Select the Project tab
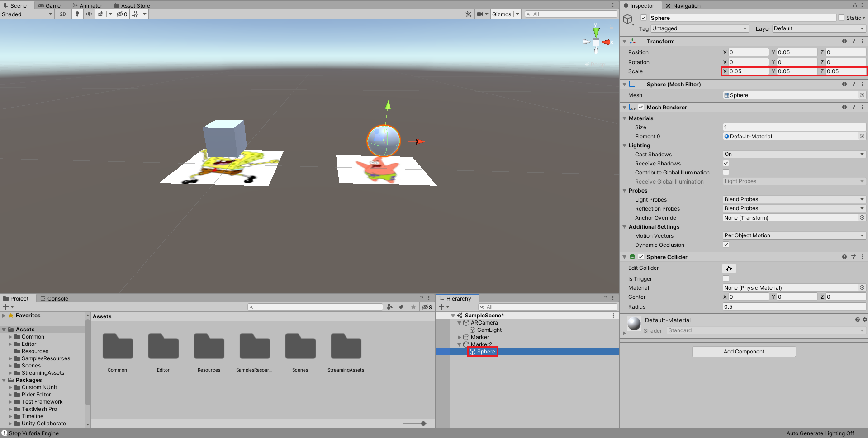Viewport: 868px width, 438px height. (x=16, y=298)
